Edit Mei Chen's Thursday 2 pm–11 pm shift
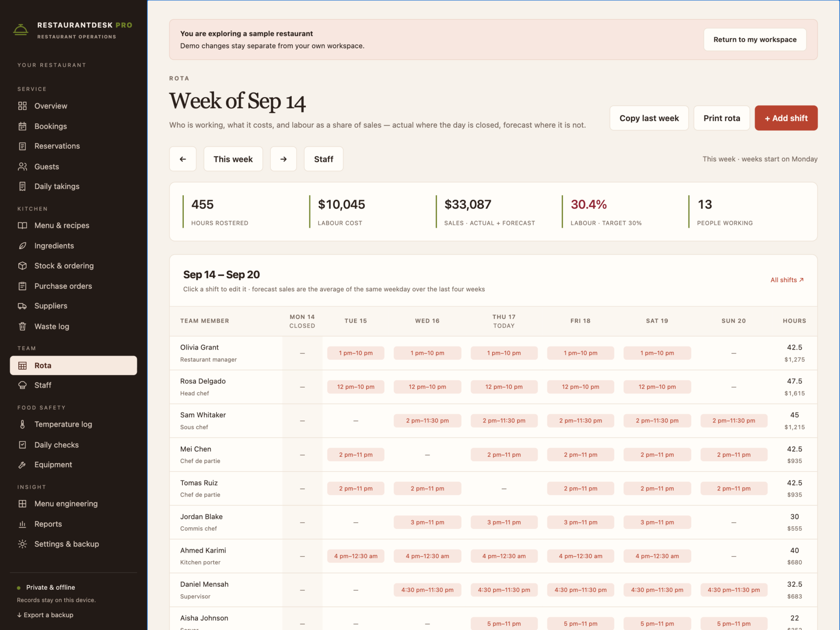 (x=504, y=455)
